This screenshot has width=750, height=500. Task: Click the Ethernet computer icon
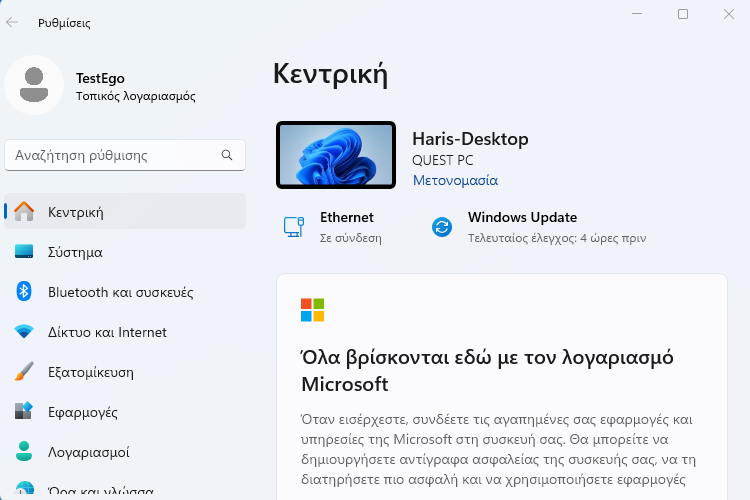pyautogui.click(x=294, y=227)
